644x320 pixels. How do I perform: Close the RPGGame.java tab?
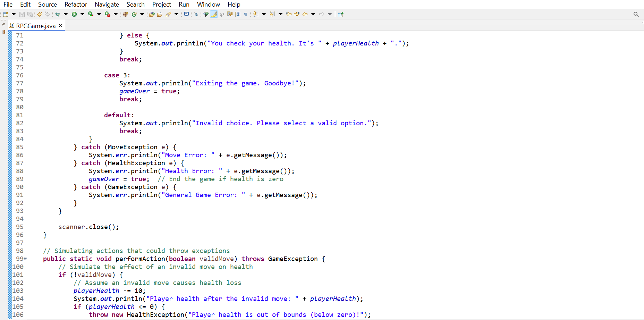(x=61, y=26)
